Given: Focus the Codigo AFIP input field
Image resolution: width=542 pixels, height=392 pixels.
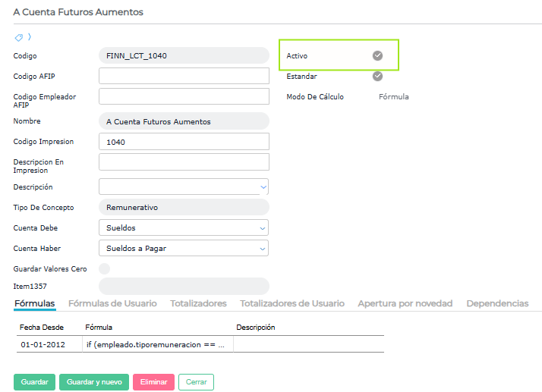Looking at the screenshot, I should click(184, 76).
